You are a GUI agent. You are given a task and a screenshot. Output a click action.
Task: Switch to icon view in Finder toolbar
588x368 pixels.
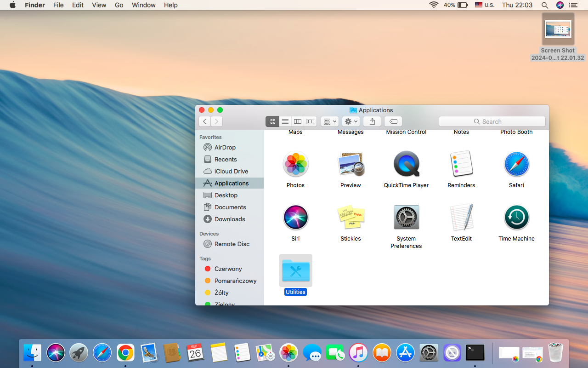[x=272, y=121]
